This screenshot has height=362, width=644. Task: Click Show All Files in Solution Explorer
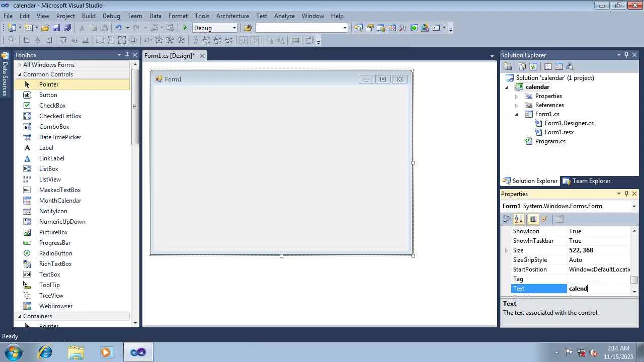point(522,66)
